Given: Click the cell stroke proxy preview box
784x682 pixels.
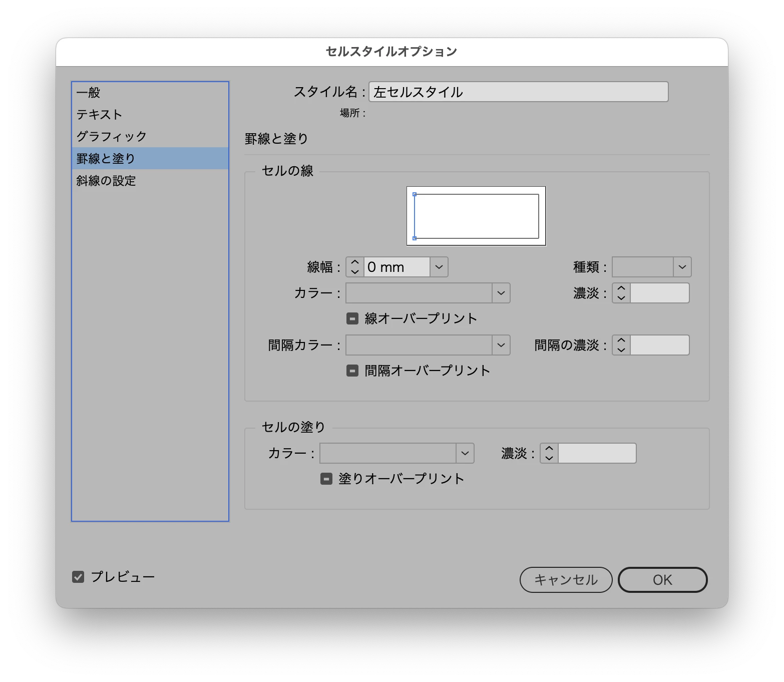Looking at the screenshot, I should pyautogui.click(x=476, y=216).
